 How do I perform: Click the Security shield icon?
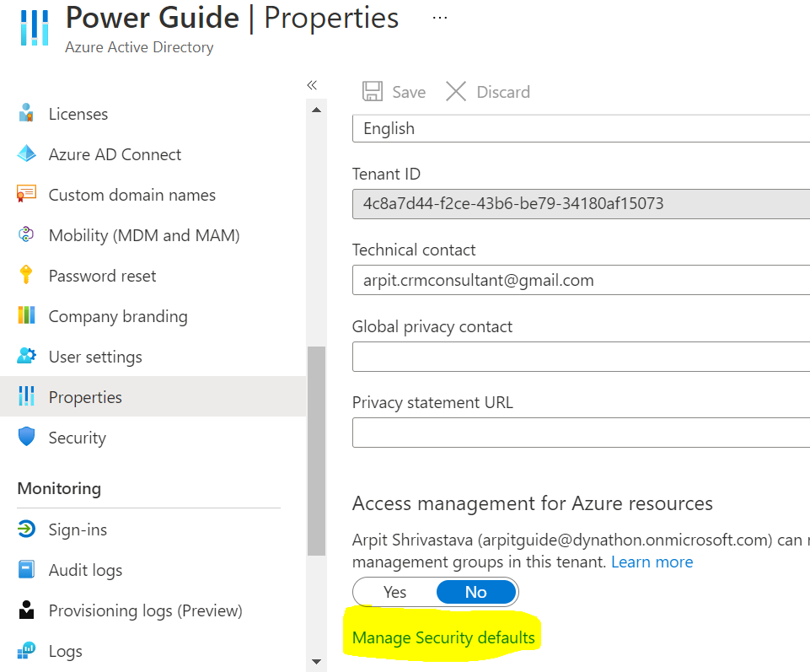[x=26, y=438]
